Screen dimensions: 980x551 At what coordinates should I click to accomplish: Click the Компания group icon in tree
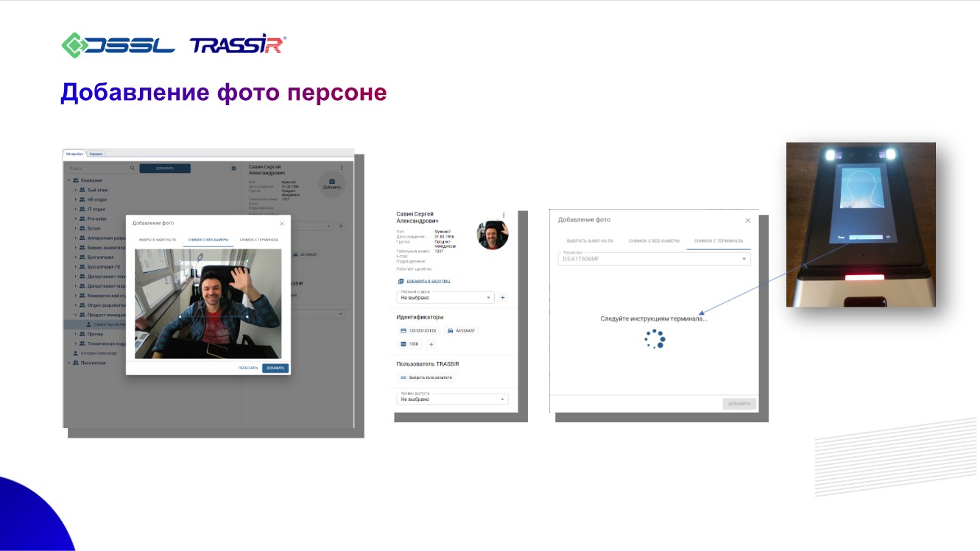click(75, 180)
